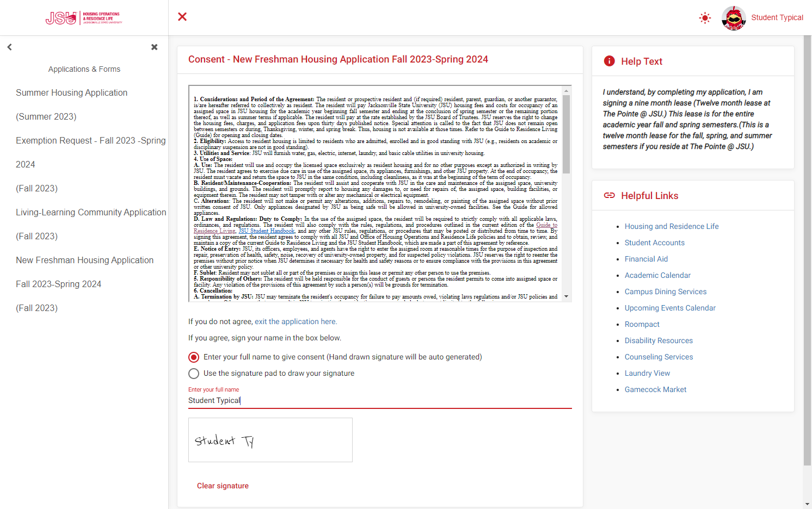812x509 pixels.
Task: Open the JSU Student Handbook link
Action: tap(267, 231)
